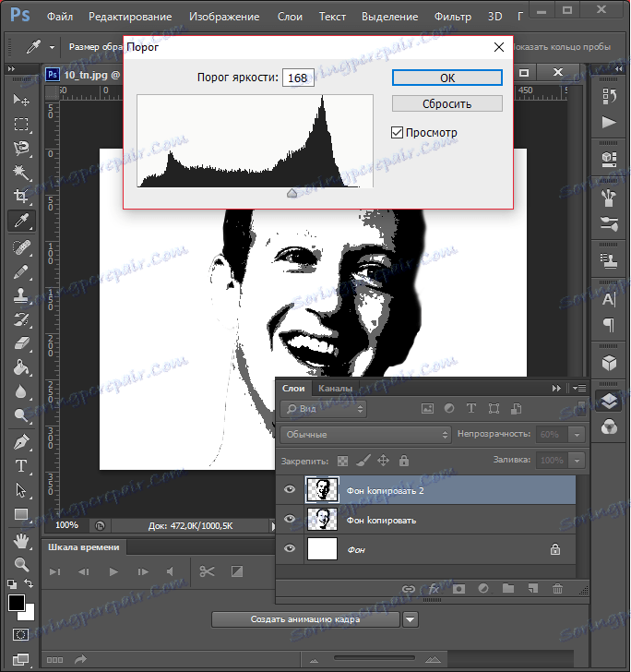Image resolution: width=631 pixels, height=672 pixels.
Task: Open the Layers panel flyout menu
Action: (x=580, y=389)
